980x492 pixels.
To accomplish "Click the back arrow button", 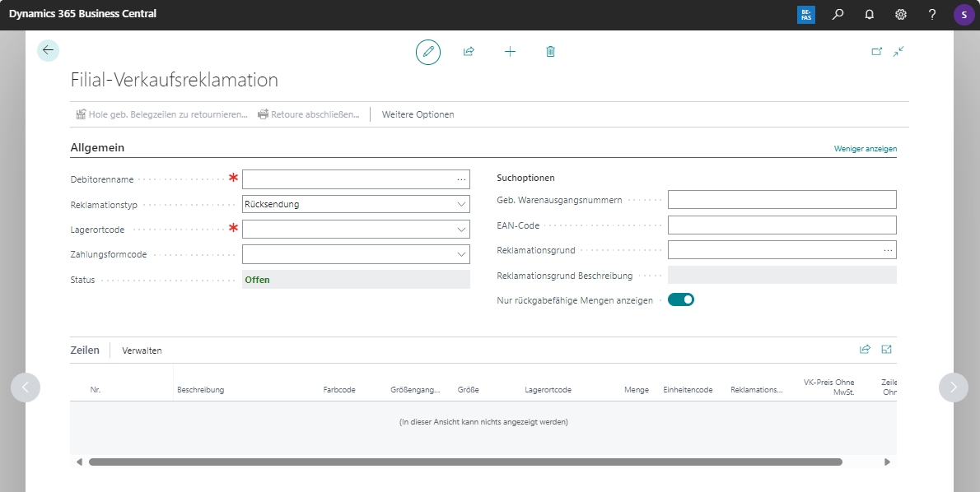I will 48,50.
